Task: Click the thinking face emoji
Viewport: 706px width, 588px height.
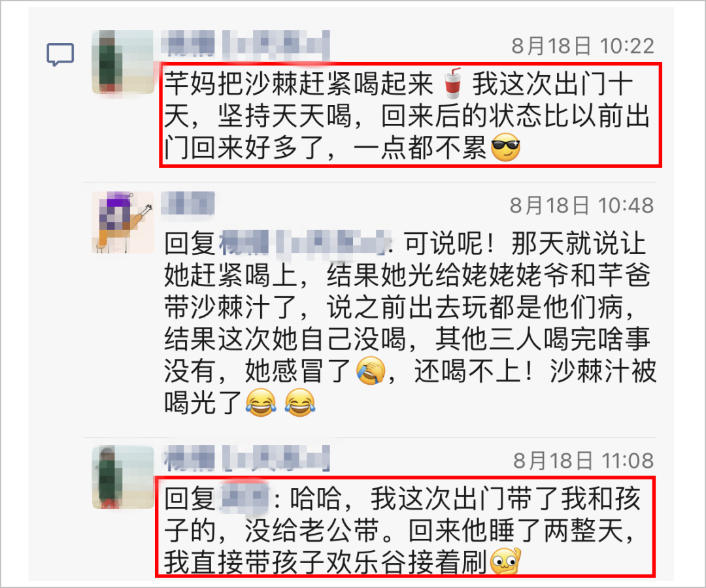Action: [505, 561]
